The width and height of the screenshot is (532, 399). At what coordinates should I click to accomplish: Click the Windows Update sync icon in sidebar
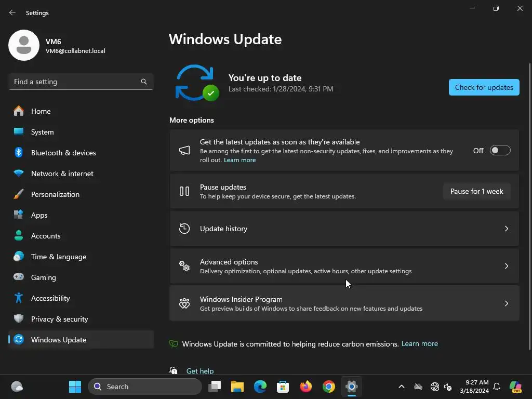[19, 339]
